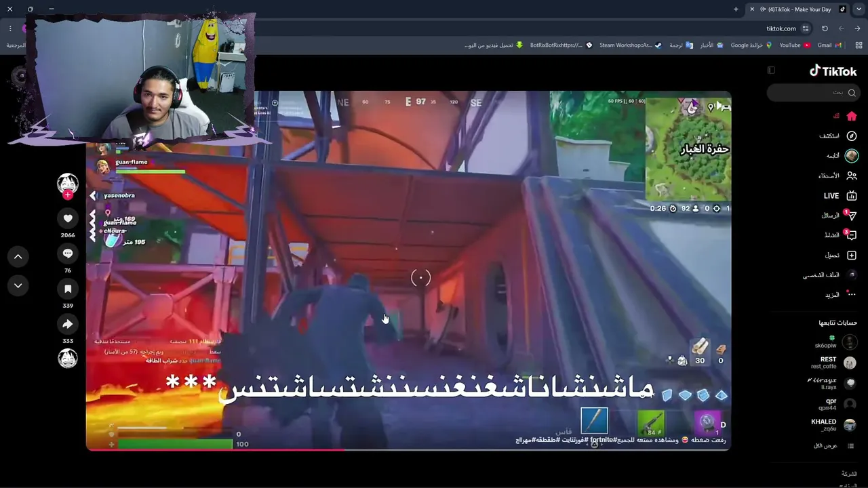The image size is (868, 488).
Task: Open the Friends icon in the sidebar
Action: [852, 176]
